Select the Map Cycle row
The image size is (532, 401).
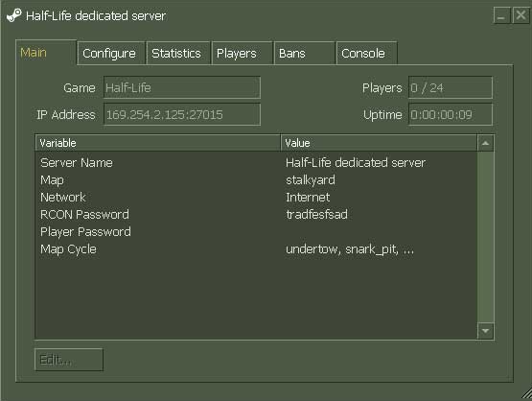pyautogui.click(x=256, y=249)
